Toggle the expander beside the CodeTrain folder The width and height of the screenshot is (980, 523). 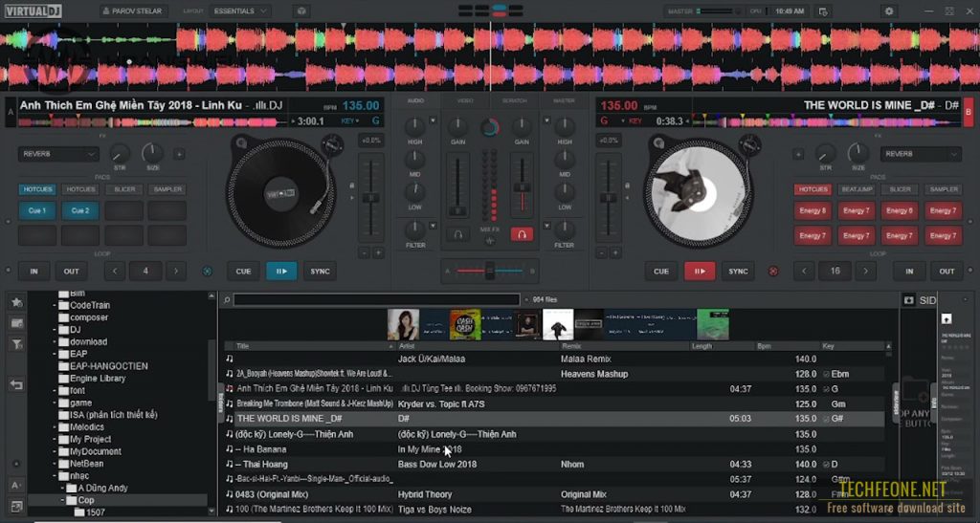[x=55, y=306]
